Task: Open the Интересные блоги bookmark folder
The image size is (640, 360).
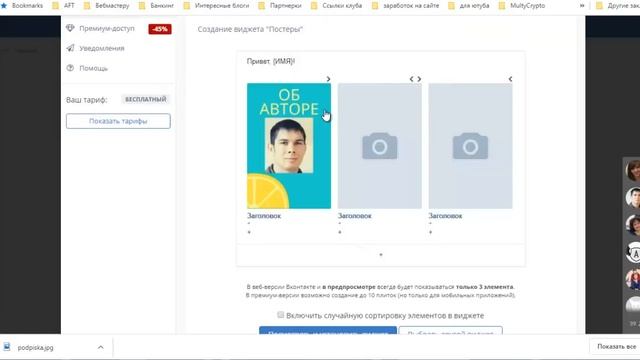Action: tap(216, 6)
